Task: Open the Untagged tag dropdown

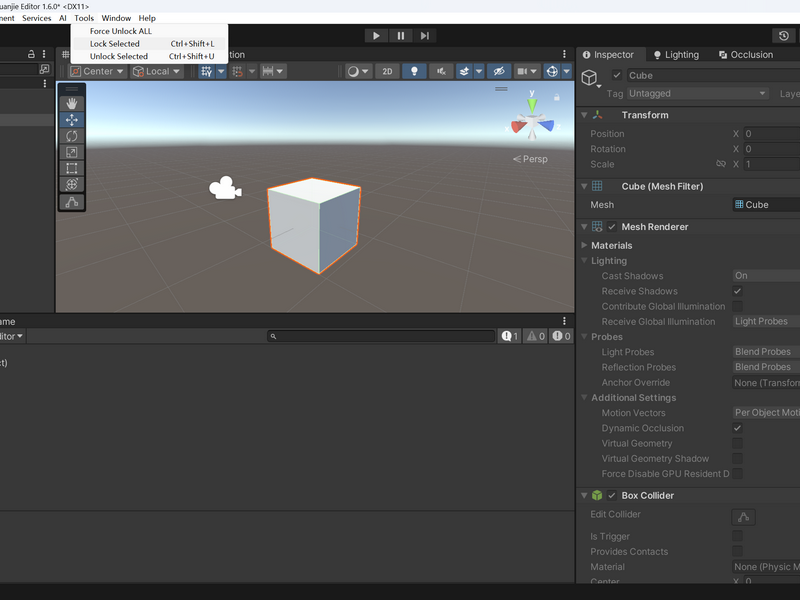Action: 697,93
